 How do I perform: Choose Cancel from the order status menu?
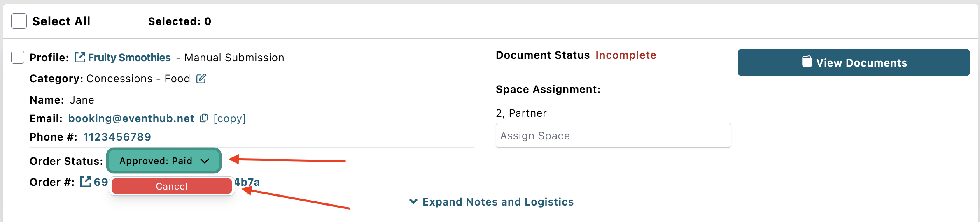click(x=172, y=186)
